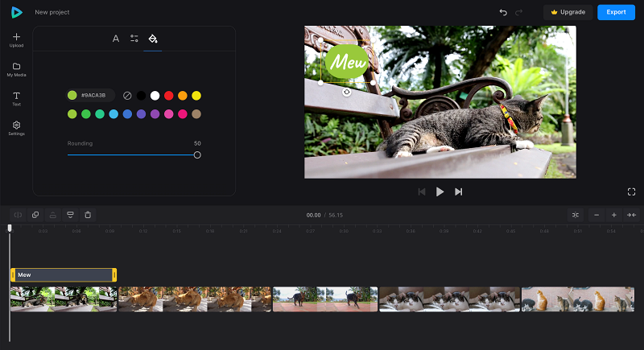Select the first clip with cat on bench
The width and height of the screenshot is (644, 350).
[64, 299]
